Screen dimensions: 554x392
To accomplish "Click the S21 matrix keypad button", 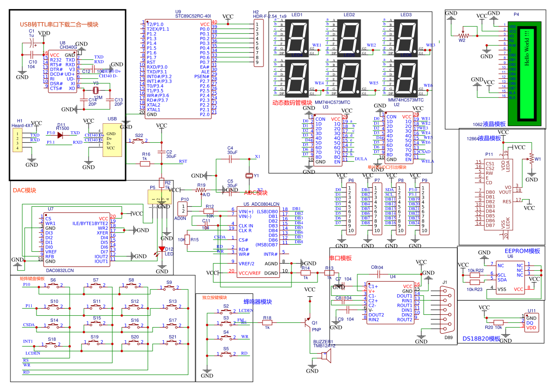I will click(x=173, y=342).
